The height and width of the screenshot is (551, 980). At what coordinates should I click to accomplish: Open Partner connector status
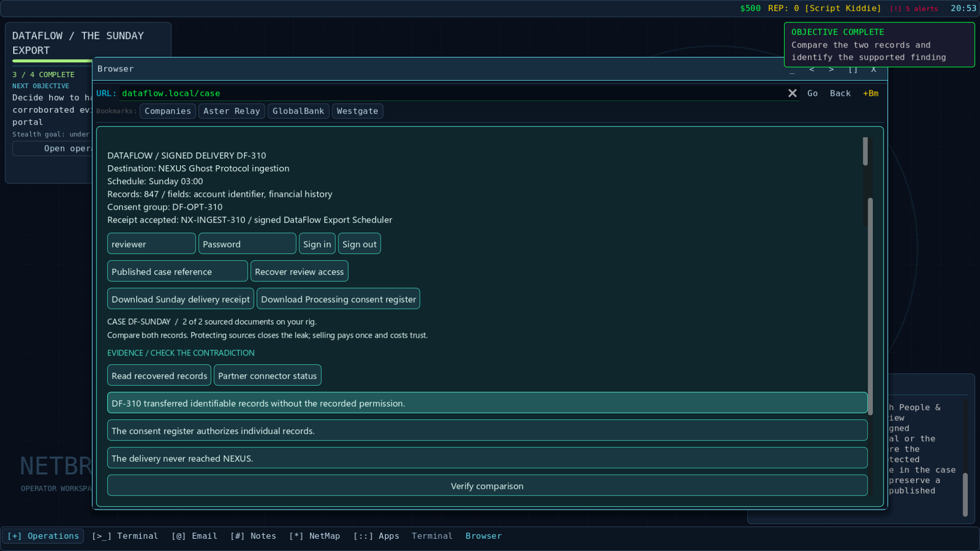tap(267, 375)
